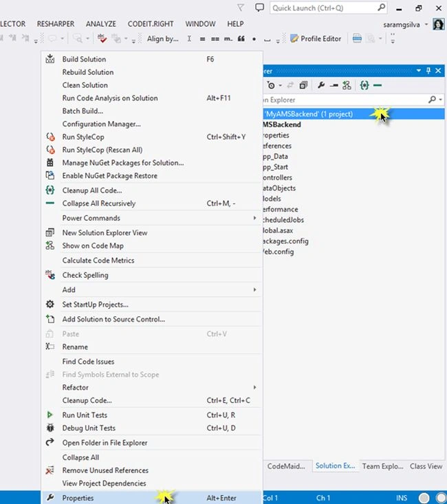
Task: Open Solution Explorer search options dropdown
Action: pyautogui.click(x=441, y=100)
